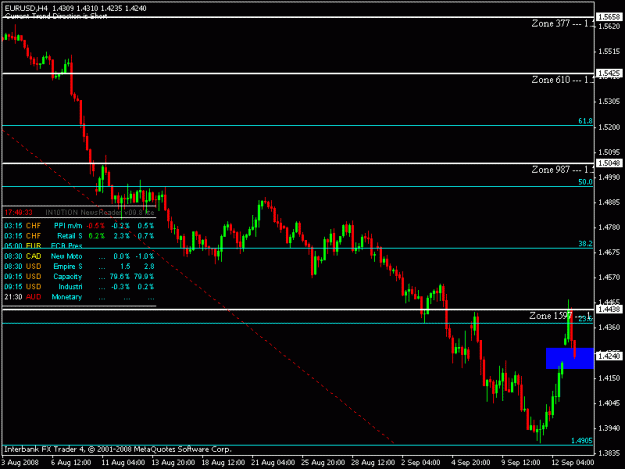Viewport: 625px width, 469px height.
Task: Select the USD 'Empire S' news row
Action: coord(79,266)
